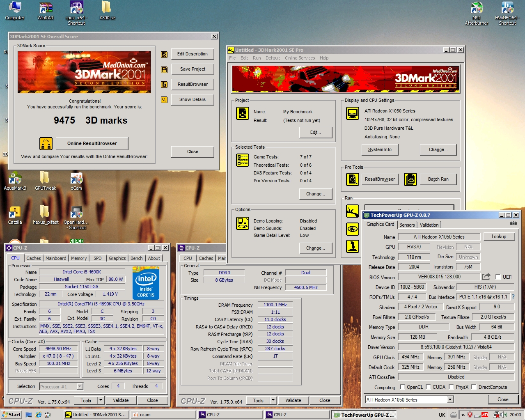Image resolution: width=525 pixels, height=420 pixels.
Task: Switch to the Bench tab in CPU-Z
Action: [136, 258]
